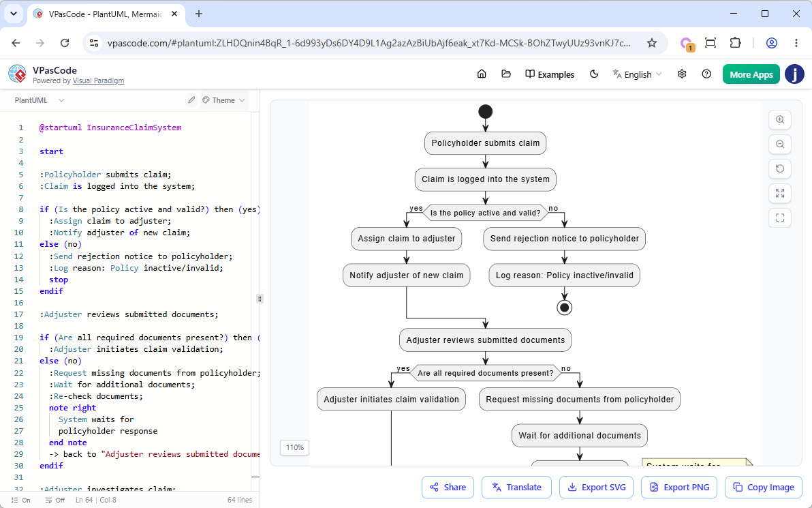Open the English language dropdown

[637, 74]
